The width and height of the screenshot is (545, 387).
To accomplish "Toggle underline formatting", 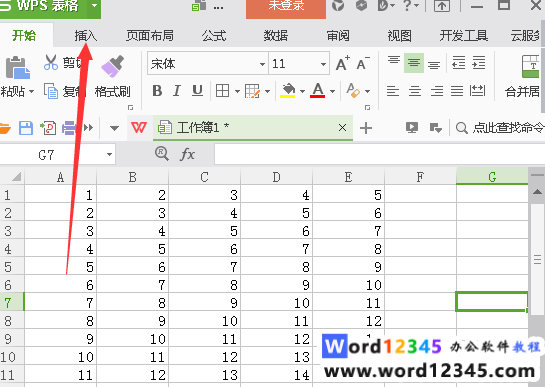I will tap(197, 91).
